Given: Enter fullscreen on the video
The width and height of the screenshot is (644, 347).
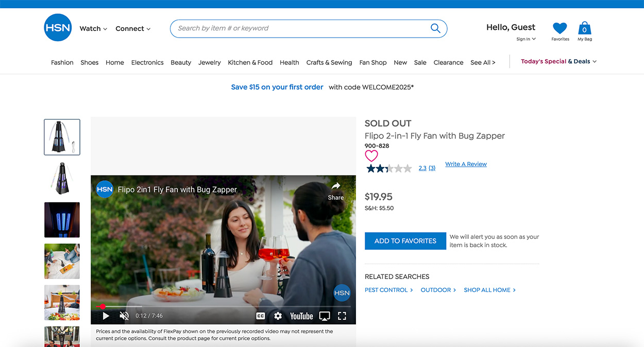Looking at the screenshot, I should pos(342,316).
